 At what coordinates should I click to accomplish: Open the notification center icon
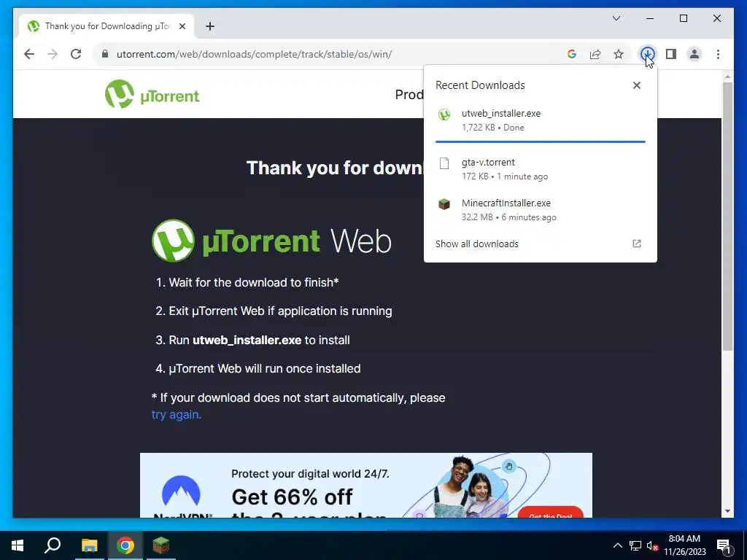click(x=724, y=546)
